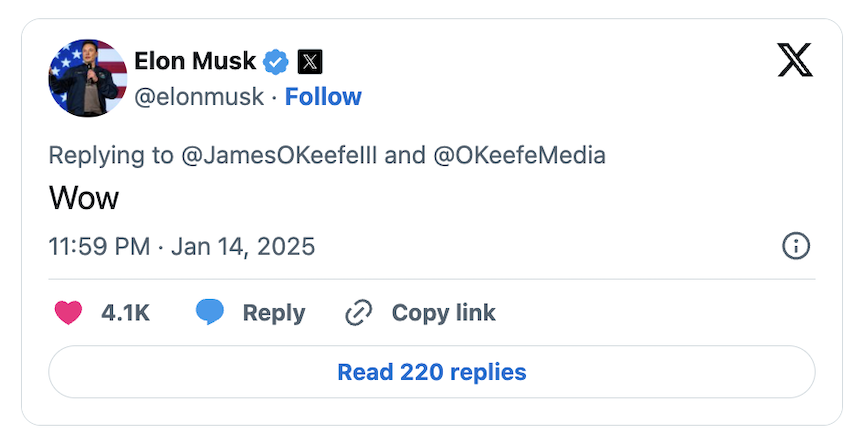
Task: Click the Jan 14, 2025 date
Action: [x=243, y=246]
